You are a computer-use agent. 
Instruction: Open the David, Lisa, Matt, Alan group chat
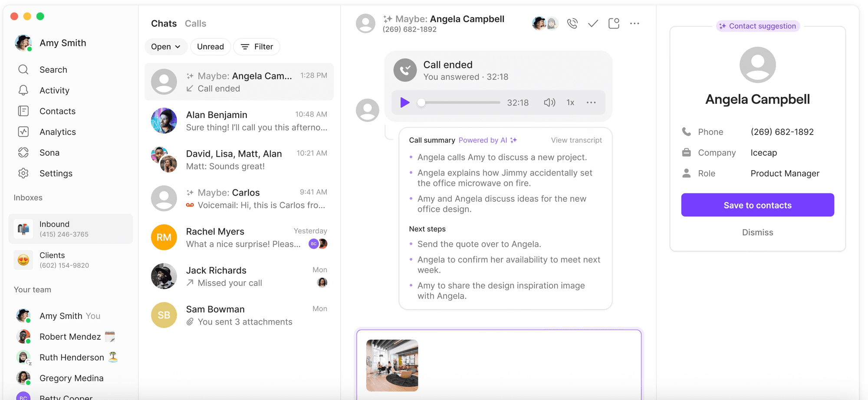click(x=239, y=160)
